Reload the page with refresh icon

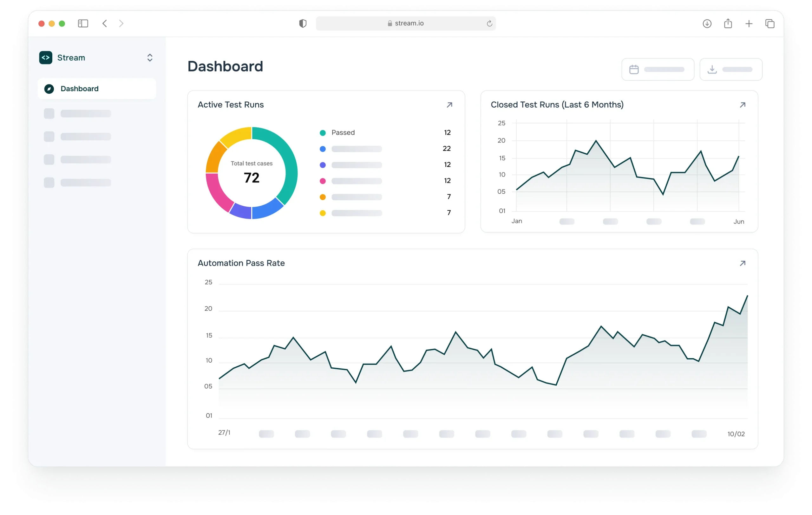coord(489,23)
